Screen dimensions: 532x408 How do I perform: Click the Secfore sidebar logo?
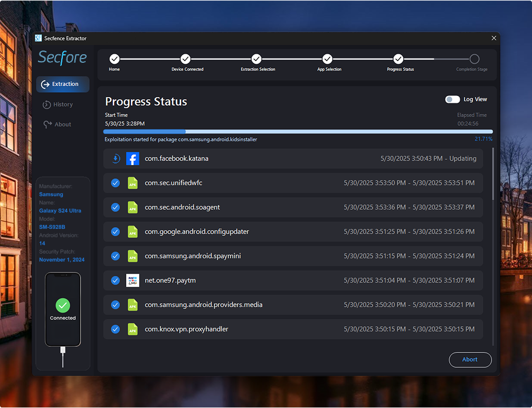click(62, 57)
